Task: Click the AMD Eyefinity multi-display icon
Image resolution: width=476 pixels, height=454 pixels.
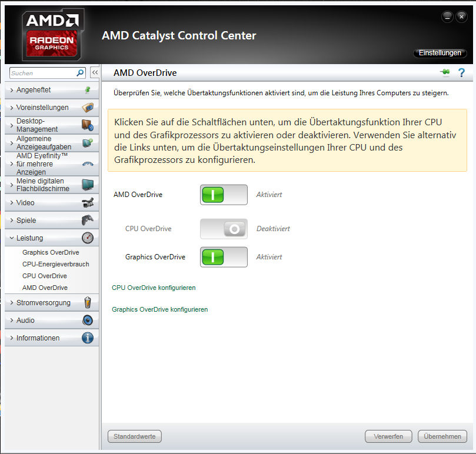Action: click(x=88, y=164)
